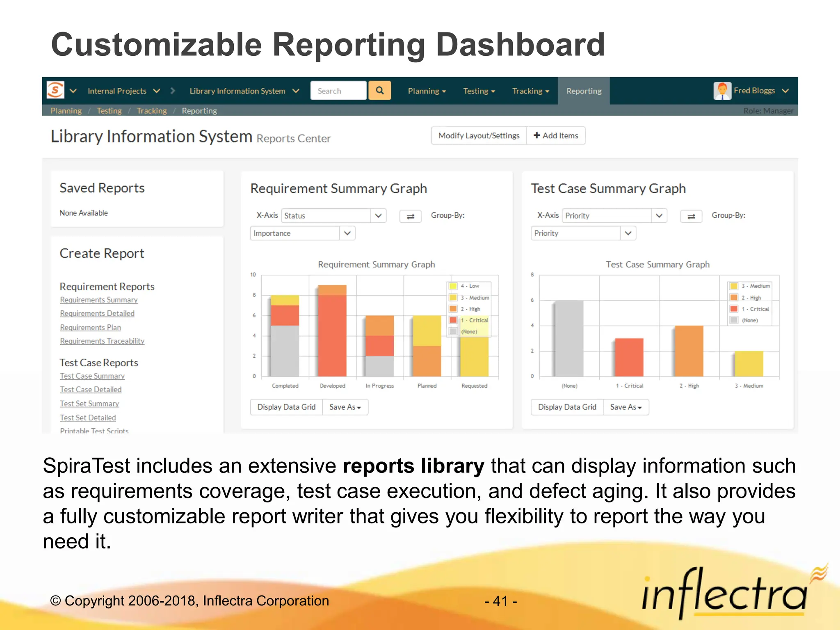Screen dimensions: 840x630
Task: Open Test Set Detailed report link
Action: click(88, 418)
